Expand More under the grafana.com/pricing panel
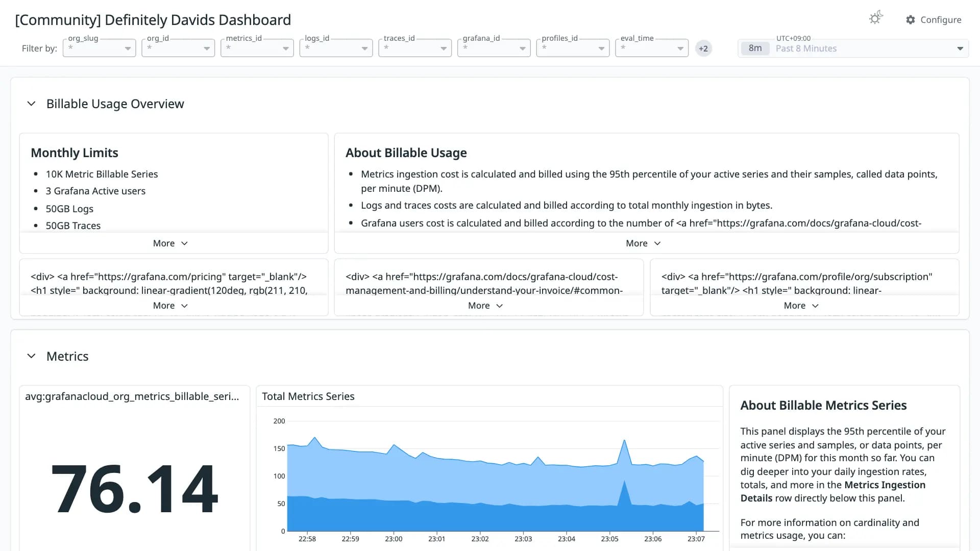 (x=170, y=306)
